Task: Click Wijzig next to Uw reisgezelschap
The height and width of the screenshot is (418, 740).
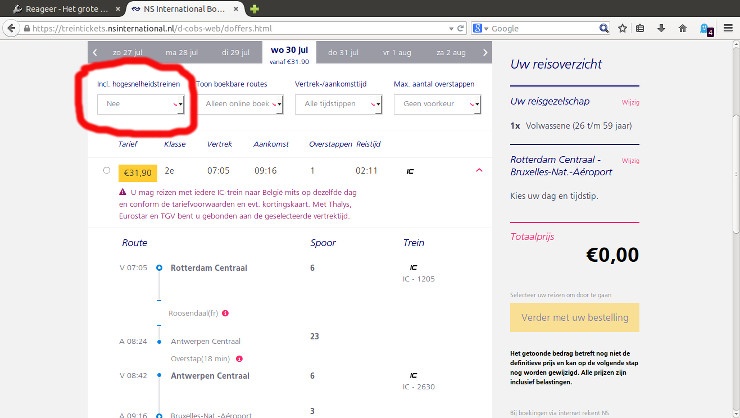Action: pyautogui.click(x=630, y=102)
